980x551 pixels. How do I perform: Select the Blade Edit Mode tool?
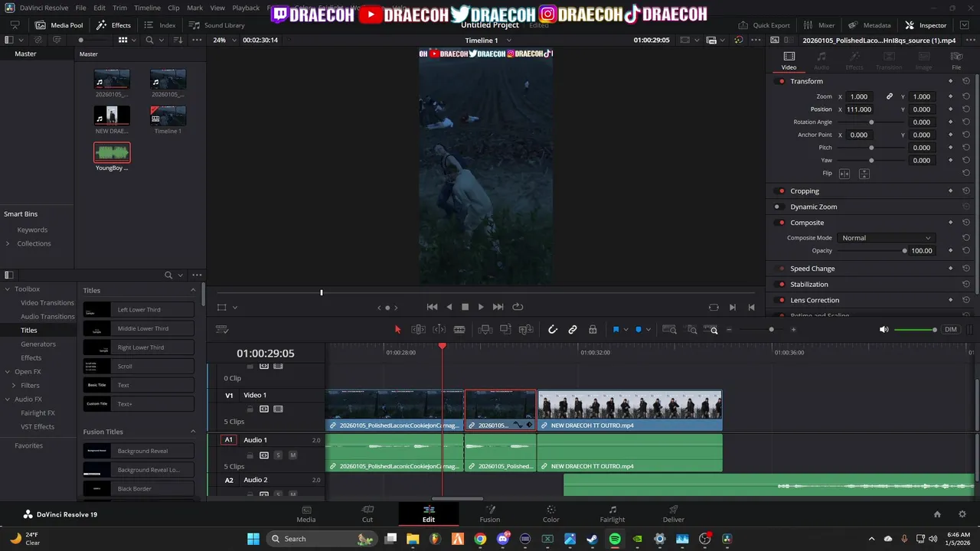tap(459, 330)
